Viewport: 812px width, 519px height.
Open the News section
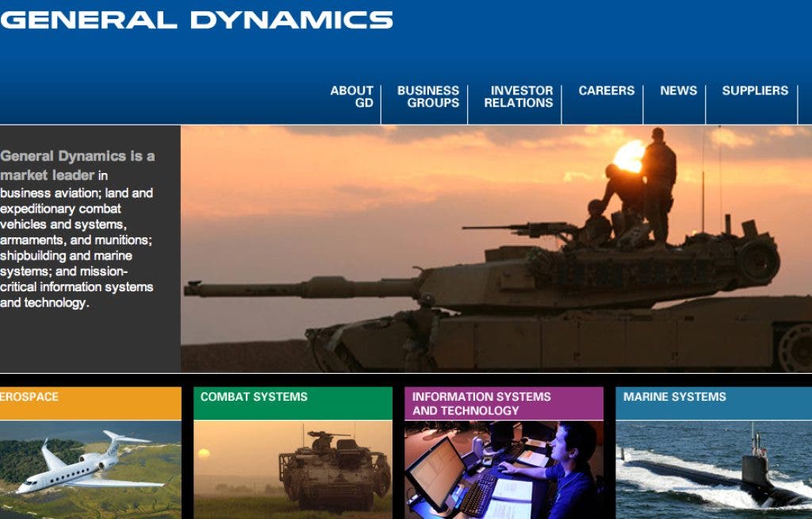pos(679,90)
